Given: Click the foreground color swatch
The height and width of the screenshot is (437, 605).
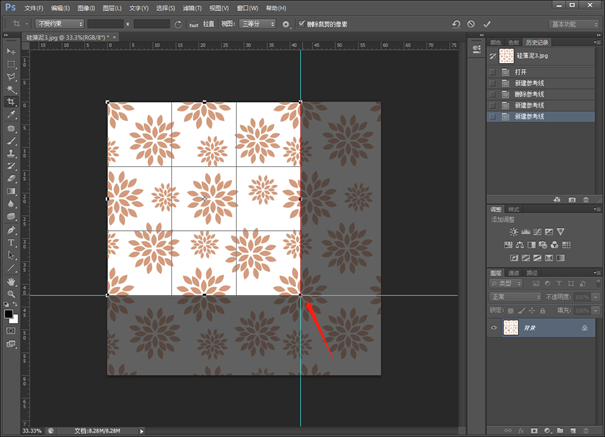Looking at the screenshot, I should coord(9,312).
